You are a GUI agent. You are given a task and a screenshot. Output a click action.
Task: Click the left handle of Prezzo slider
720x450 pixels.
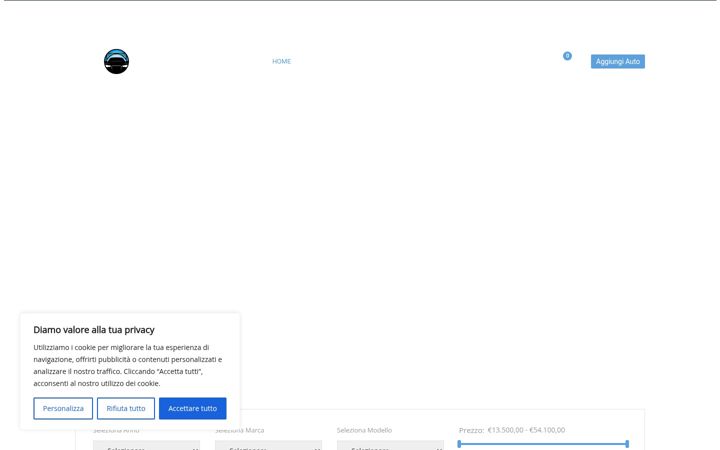[459, 444]
